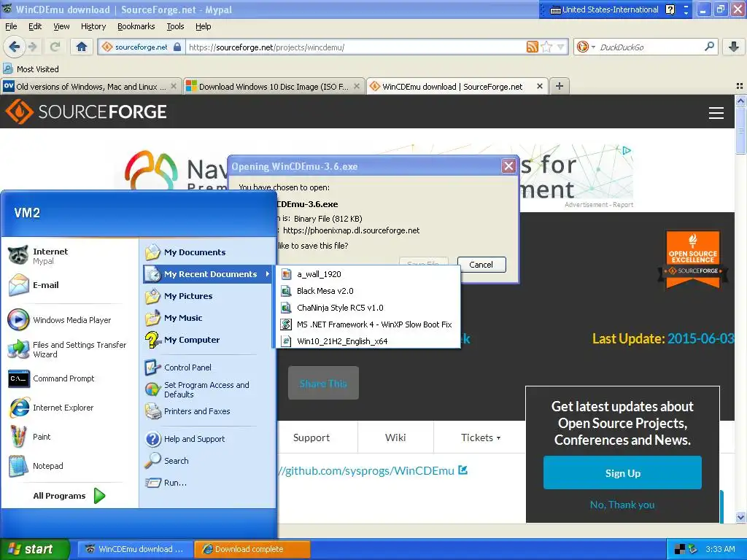Open Control Panel
Image resolution: width=747 pixels, height=560 pixels.
207,367
